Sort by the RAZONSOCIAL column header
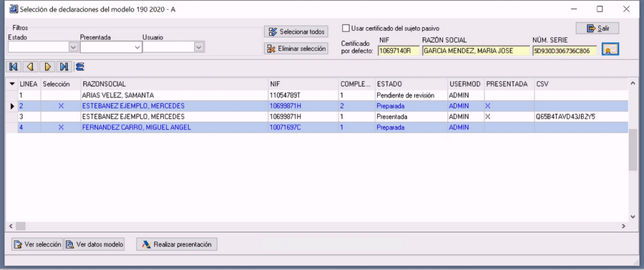This screenshot has width=644, height=270. pyautogui.click(x=174, y=84)
